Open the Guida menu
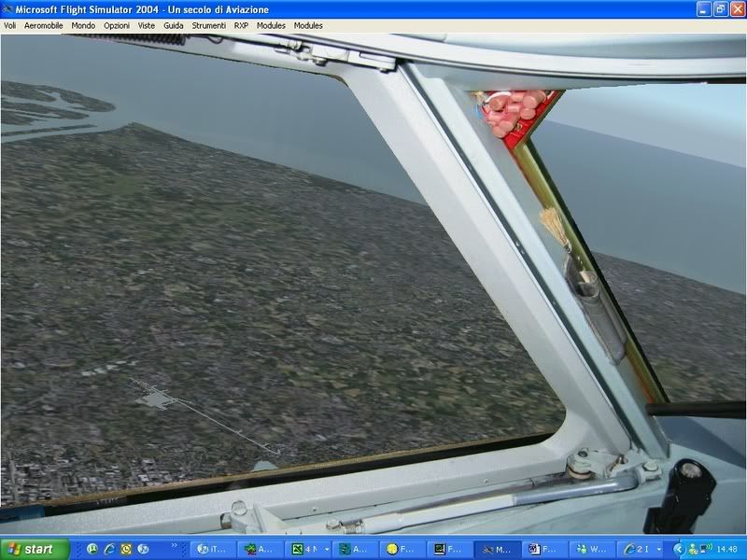The width and height of the screenshot is (747, 560). coord(174,26)
